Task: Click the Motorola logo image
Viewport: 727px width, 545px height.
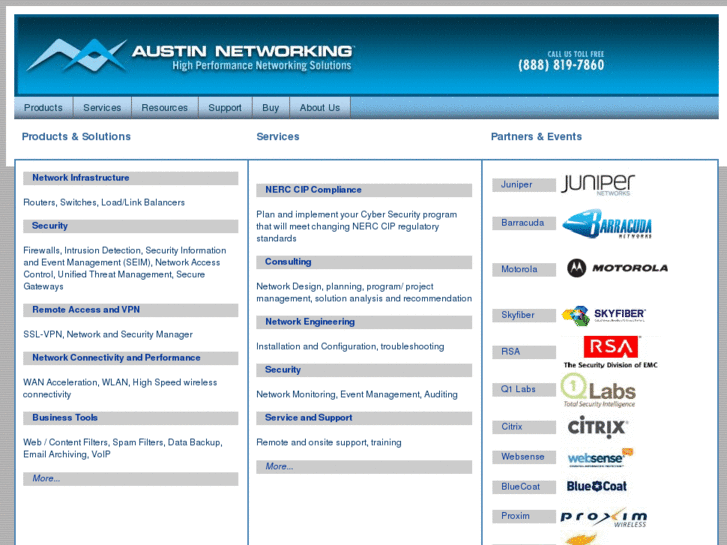Action: [x=617, y=268]
